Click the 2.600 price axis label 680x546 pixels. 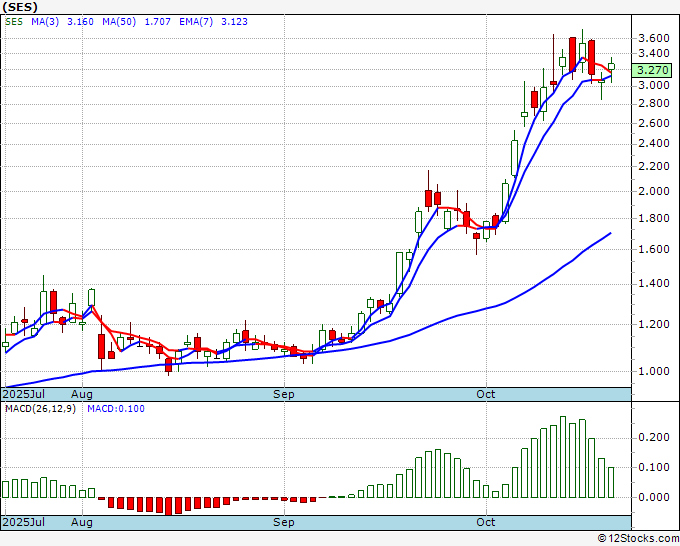[654, 123]
